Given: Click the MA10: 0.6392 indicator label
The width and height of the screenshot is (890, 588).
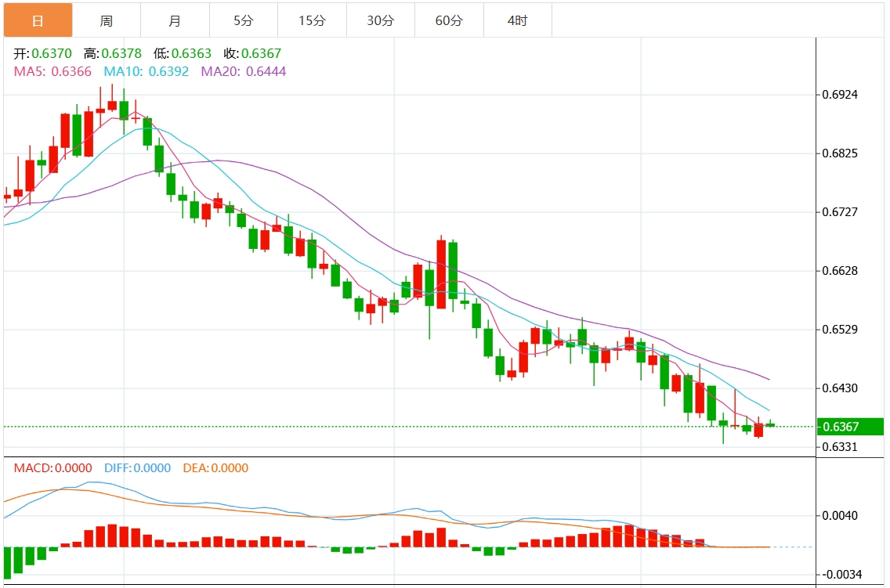Looking at the screenshot, I should point(146,71).
